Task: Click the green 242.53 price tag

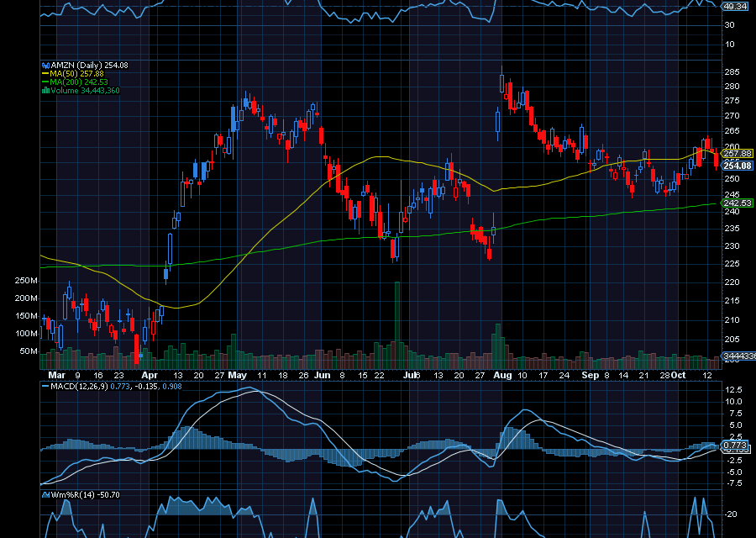Action: click(x=738, y=203)
